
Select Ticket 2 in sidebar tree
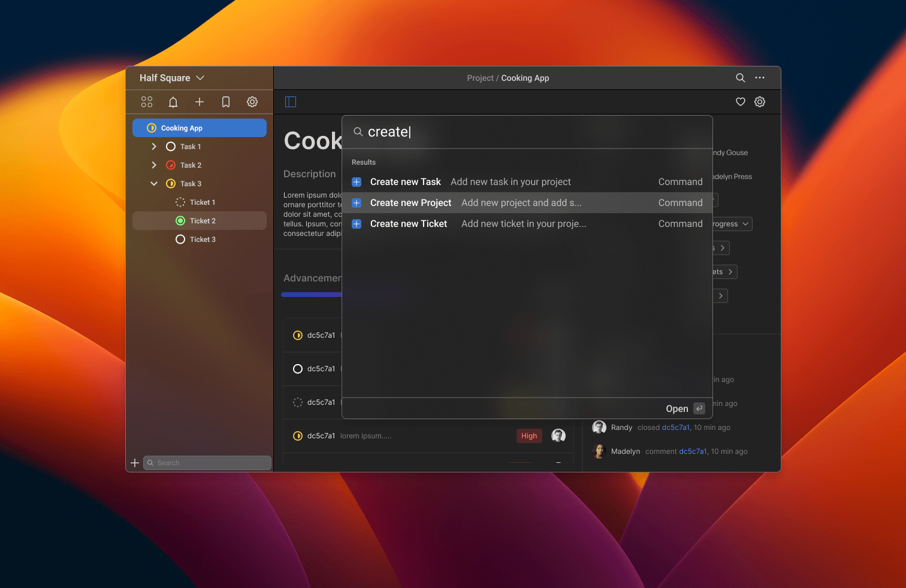coord(200,221)
